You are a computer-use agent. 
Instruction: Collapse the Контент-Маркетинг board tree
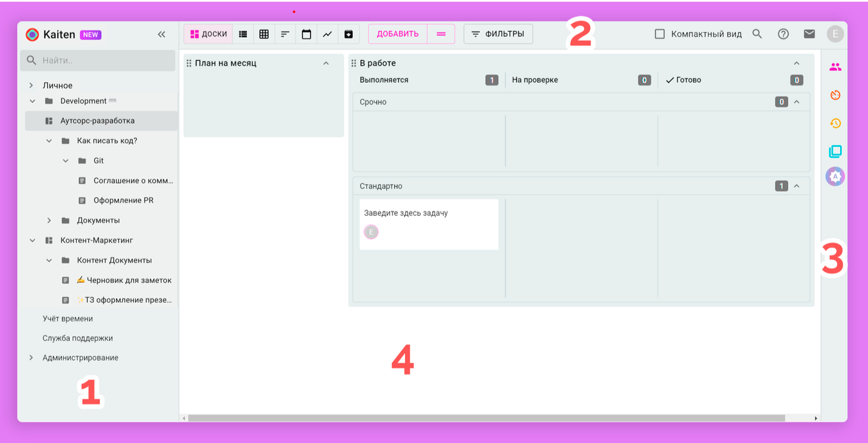pyautogui.click(x=32, y=240)
